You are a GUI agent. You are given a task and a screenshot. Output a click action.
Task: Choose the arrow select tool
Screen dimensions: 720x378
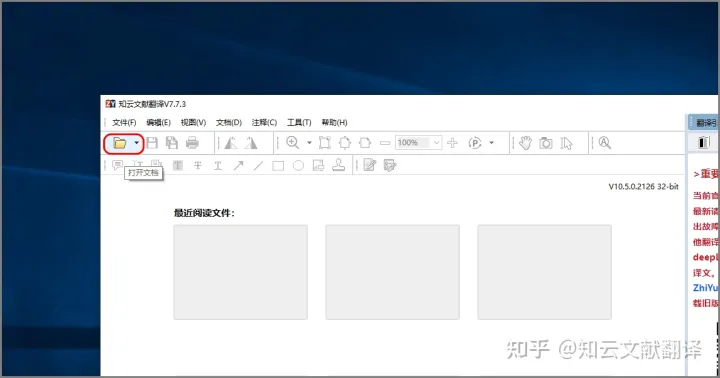[567, 143]
